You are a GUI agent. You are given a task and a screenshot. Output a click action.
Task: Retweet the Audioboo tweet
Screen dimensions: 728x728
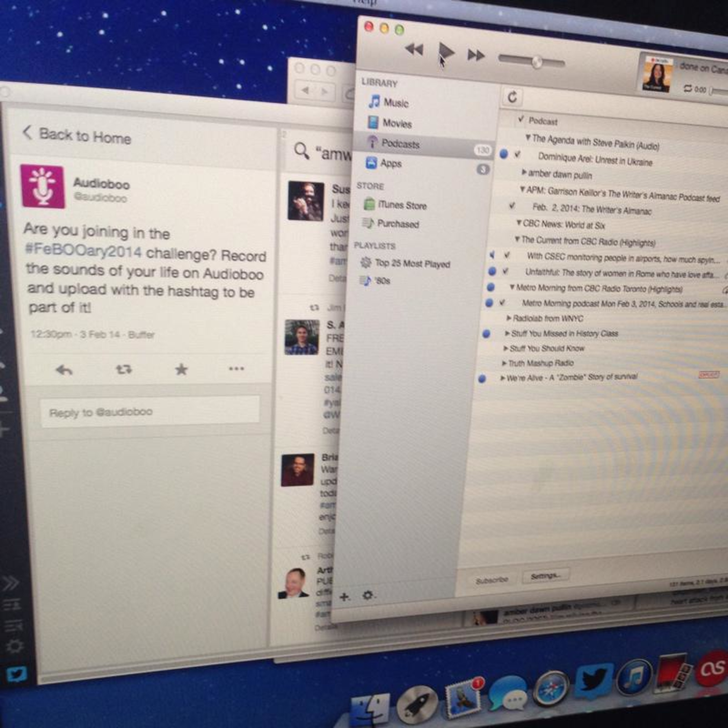(124, 369)
